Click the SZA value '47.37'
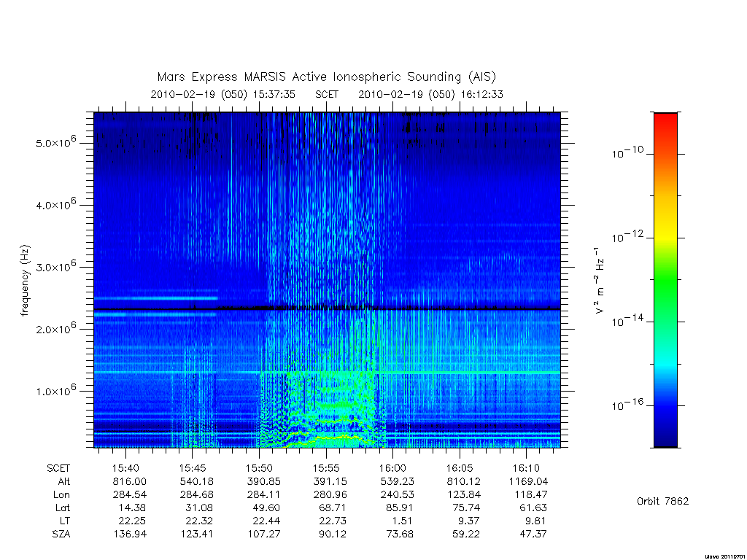 point(533,534)
